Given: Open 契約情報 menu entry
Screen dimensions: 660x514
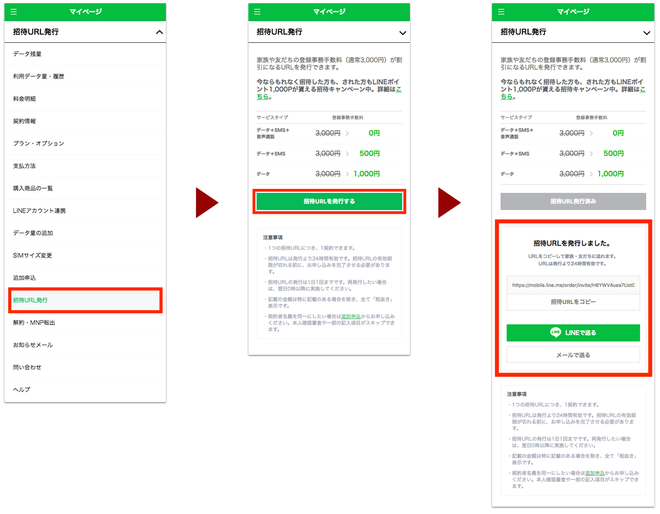Looking at the screenshot, I should tap(85, 121).
